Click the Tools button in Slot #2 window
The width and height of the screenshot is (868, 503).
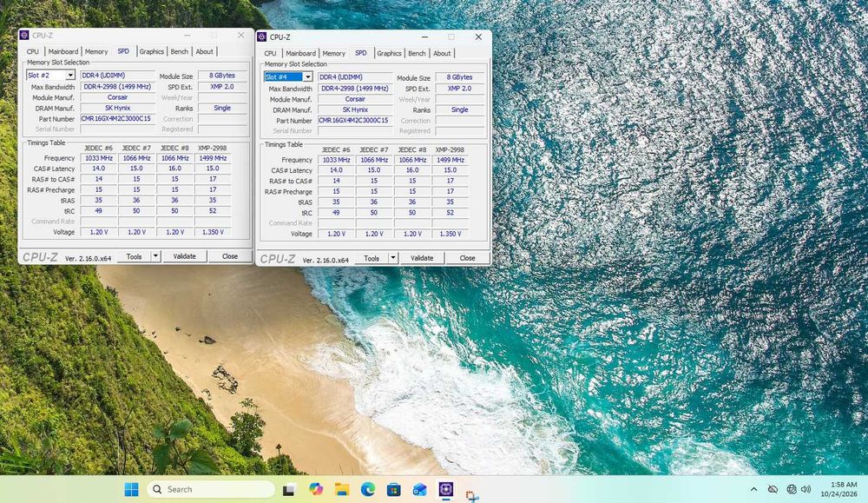[x=134, y=256]
